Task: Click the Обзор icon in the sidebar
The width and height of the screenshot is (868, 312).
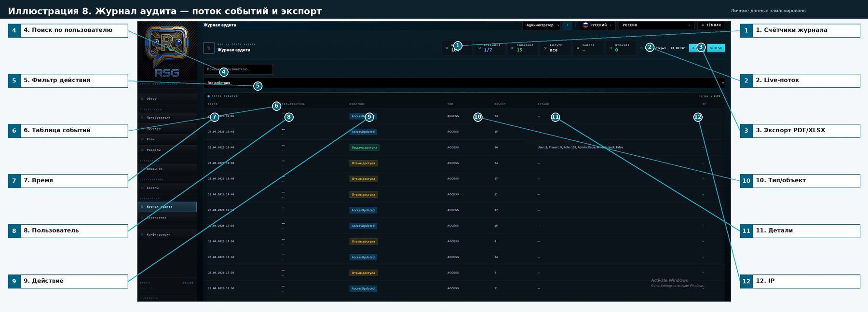Action: (142, 99)
